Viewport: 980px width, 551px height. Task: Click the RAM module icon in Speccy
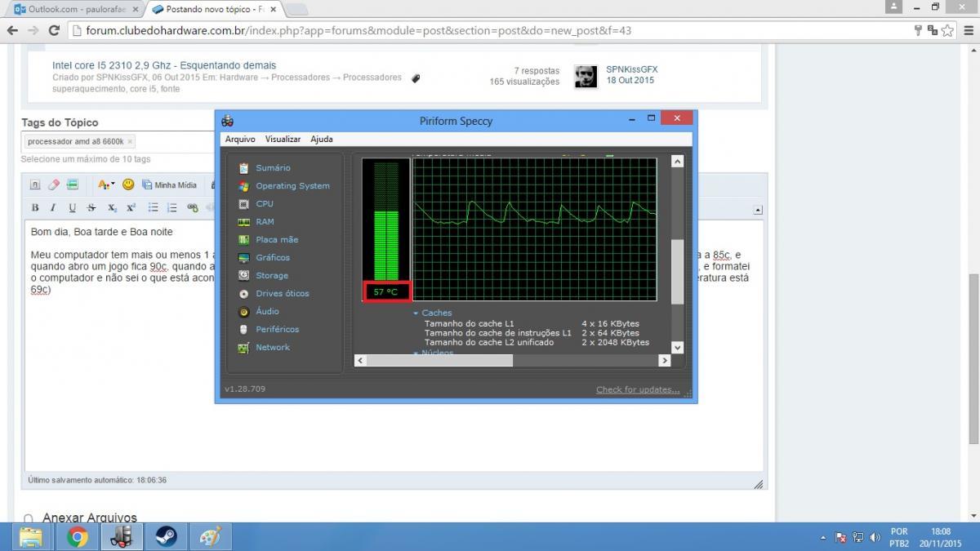point(243,221)
